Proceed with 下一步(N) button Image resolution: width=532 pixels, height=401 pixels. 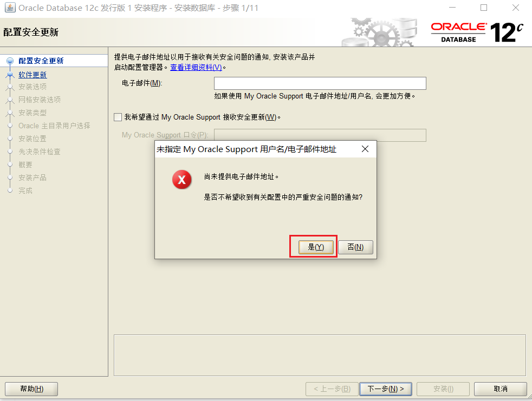(x=386, y=389)
